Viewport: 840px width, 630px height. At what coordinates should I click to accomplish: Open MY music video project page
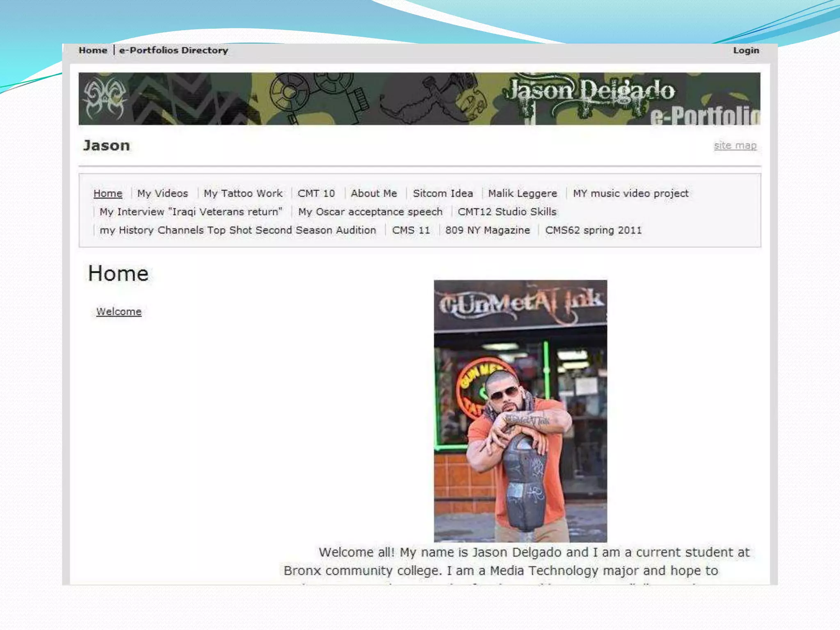click(x=630, y=194)
